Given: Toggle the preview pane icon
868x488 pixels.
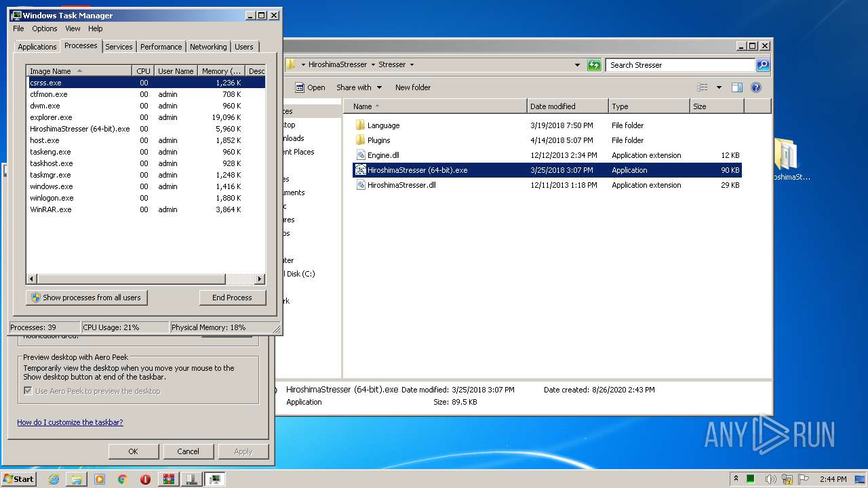Looking at the screenshot, I should [x=737, y=87].
